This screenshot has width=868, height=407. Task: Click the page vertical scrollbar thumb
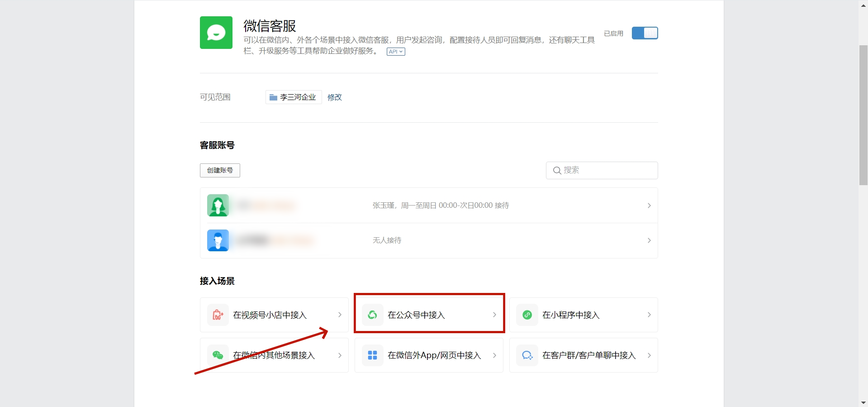(863, 115)
